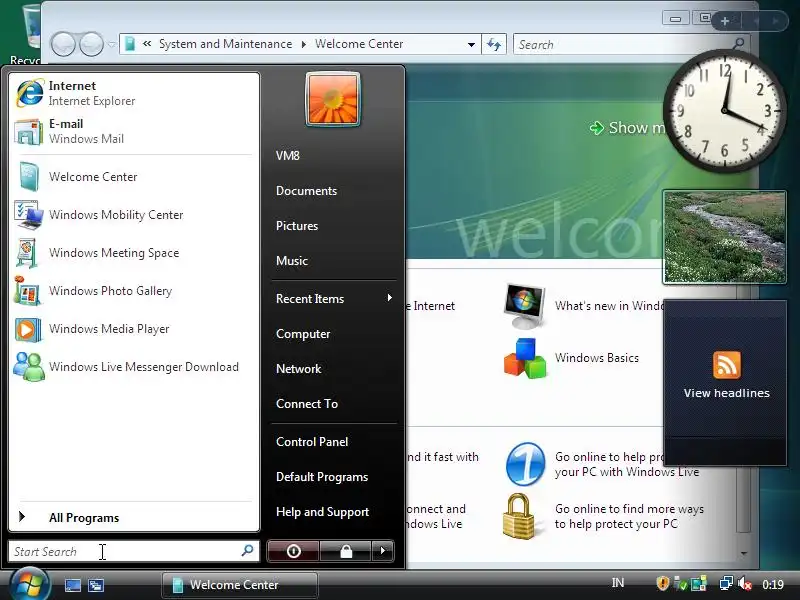Screen dimensions: 800x600
Task: Select Welcome Center taskbar button
Action: point(240,585)
